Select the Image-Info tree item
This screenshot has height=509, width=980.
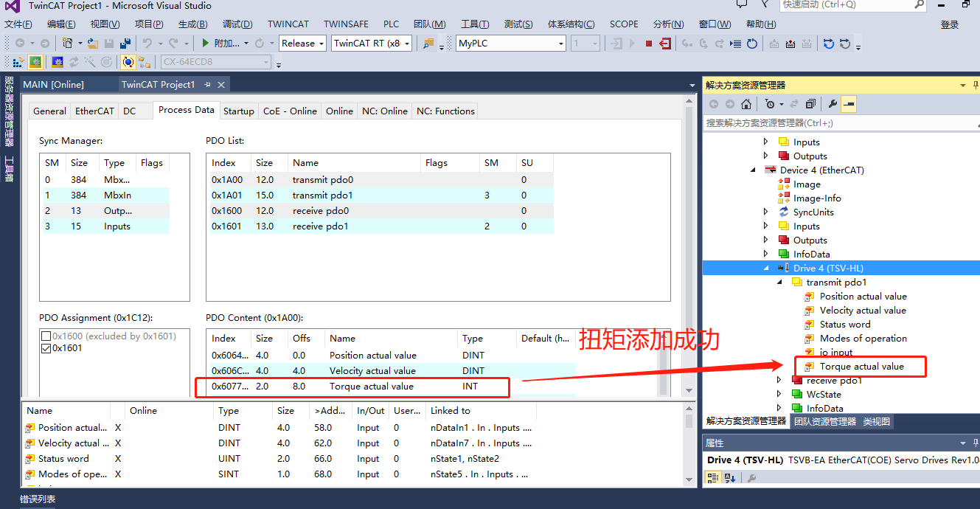(x=817, y=198)
